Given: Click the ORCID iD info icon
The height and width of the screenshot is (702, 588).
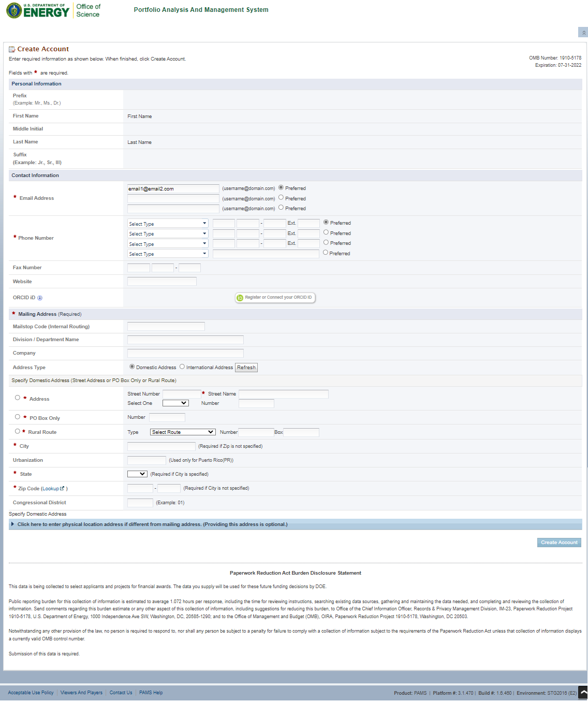Looking at the screenshot, I should pyautogui.click(x=40, y=298).
